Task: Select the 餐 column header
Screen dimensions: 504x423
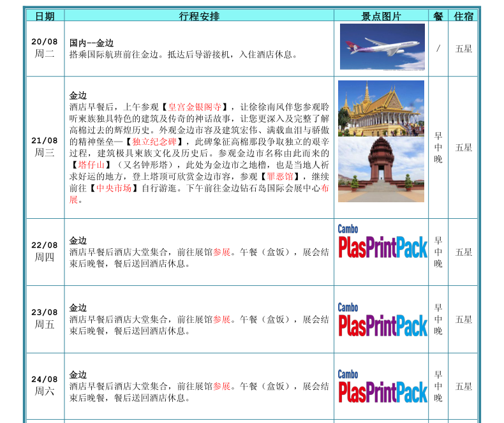Action: 438,16
